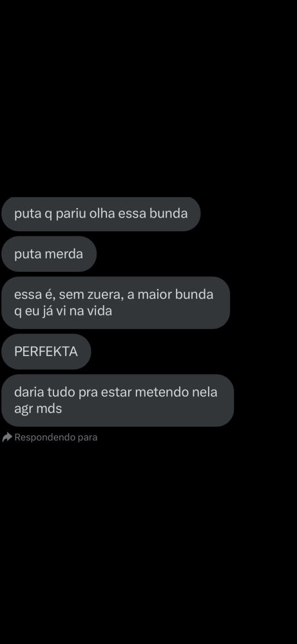The image size is (297, 644).
Task: Click the word 'estar' in last bubble
Action: (x=117, y=392)
